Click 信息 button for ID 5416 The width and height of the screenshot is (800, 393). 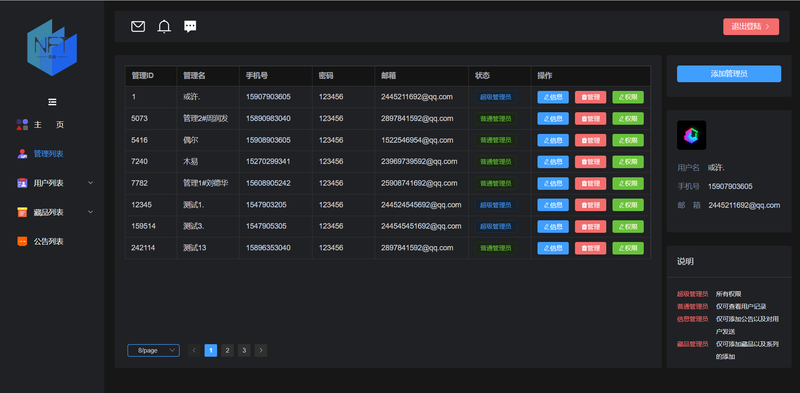[x=553, y=140]
